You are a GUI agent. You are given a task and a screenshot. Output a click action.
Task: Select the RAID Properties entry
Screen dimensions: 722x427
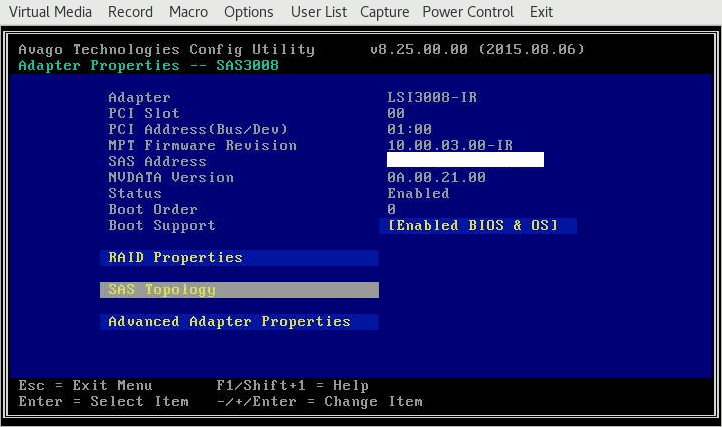pos(239,258)
